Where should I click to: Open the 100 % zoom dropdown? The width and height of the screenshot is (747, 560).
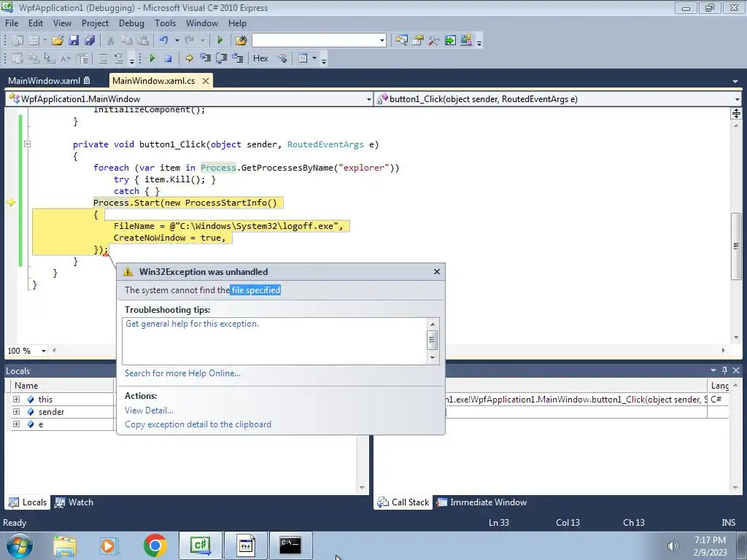click(x=43, y=351)
